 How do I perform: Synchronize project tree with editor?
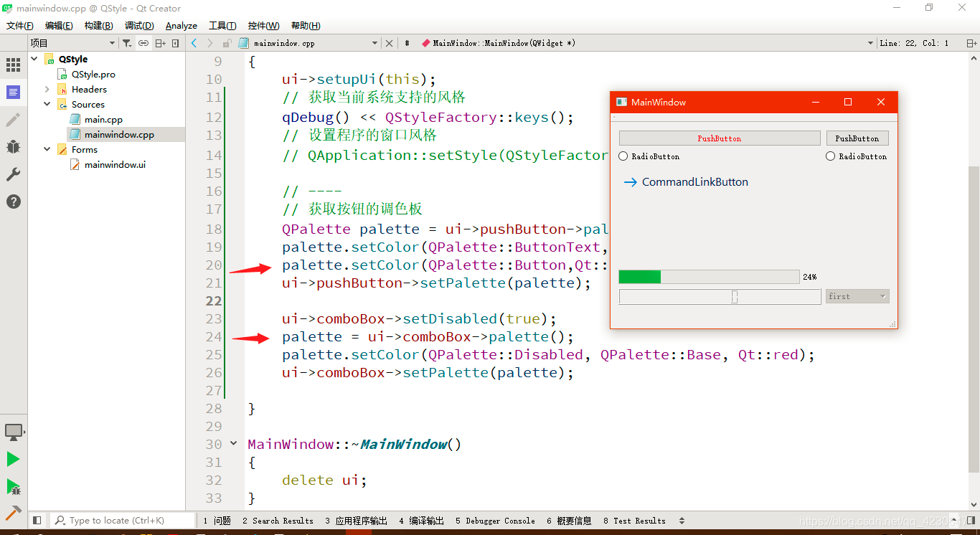pos(143,42)
